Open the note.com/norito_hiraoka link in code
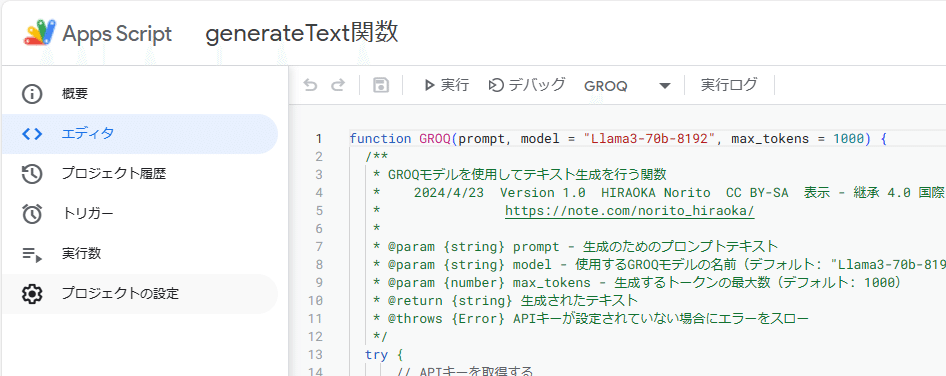Image resolution: width=946 pixels, height=376 pixels. 630,211
